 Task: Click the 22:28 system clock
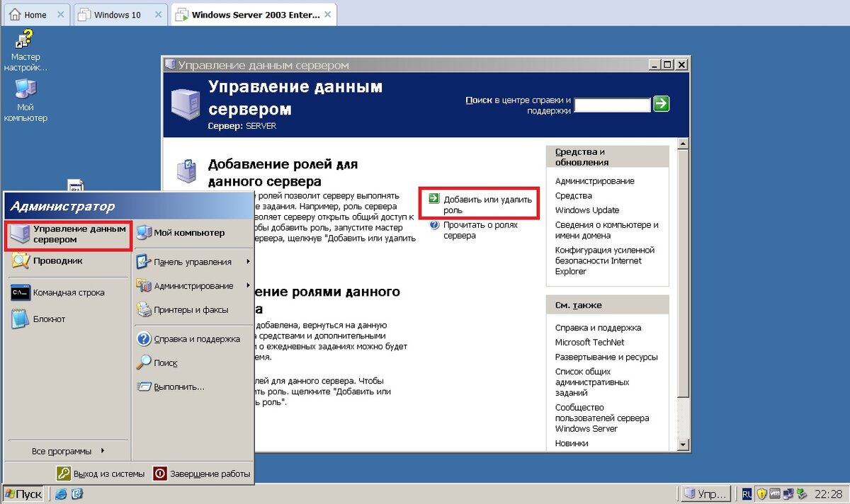pos(828,493)
